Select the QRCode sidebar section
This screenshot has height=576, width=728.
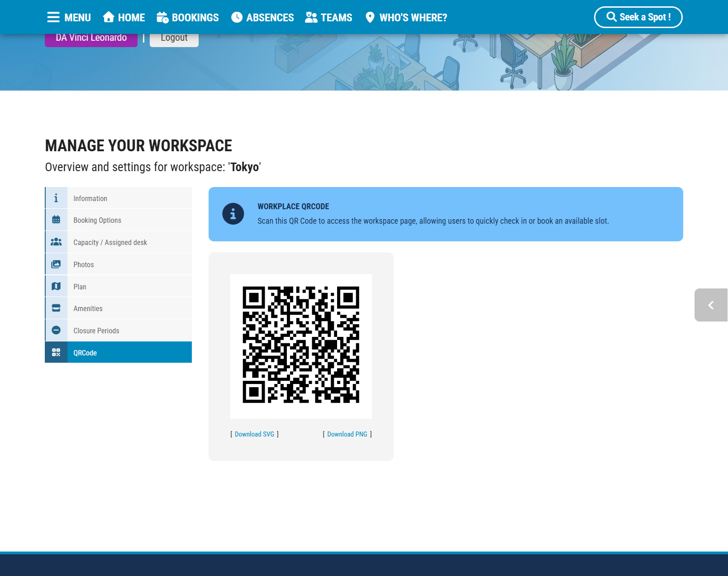tap(119, 352)
